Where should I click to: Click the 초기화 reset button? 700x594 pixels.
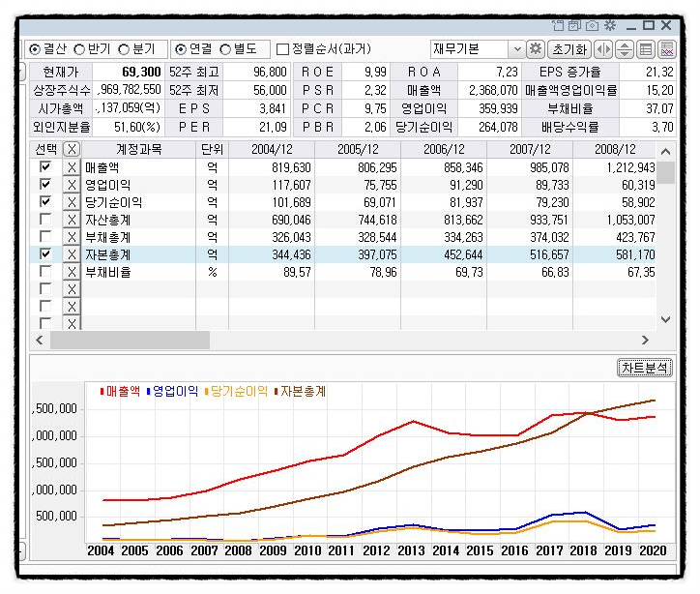569,49
